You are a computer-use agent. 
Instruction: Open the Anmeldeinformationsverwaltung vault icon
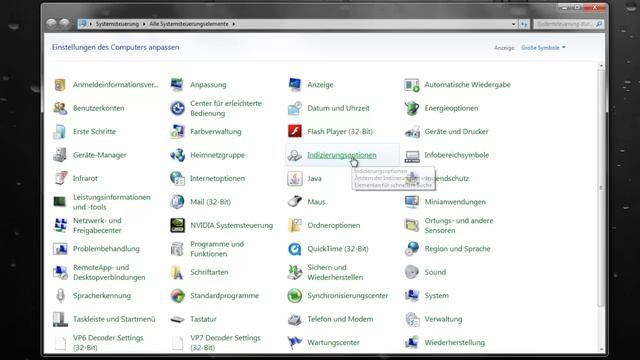tap(60, 85)
